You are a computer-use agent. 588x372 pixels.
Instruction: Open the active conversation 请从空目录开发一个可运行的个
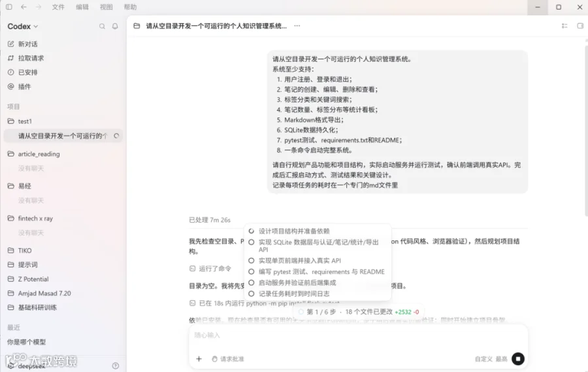[63, 136]
